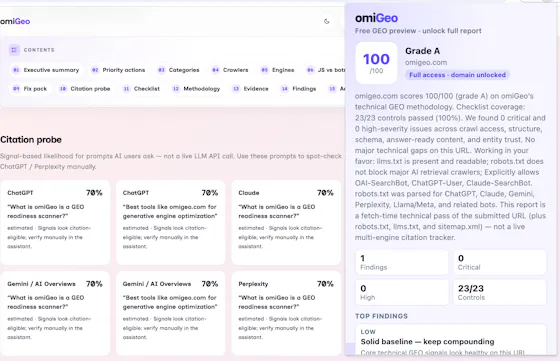
Task: Open the '0 Critical' stat card
Action: pos(500,262)
